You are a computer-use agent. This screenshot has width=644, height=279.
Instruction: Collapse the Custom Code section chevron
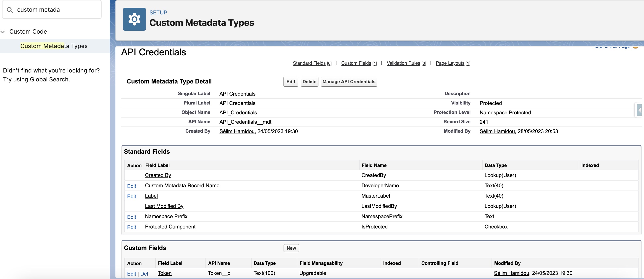click(x=3, y=32)
